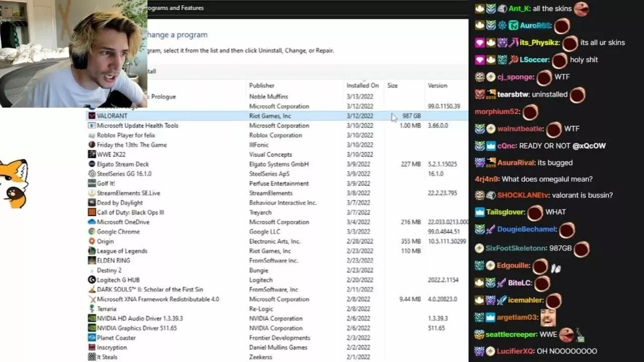Viewport: 644px width, 362px height.
Task: Click the NVIDIA Graphics Driver 511.65 icon
Action: coord(92,328)
